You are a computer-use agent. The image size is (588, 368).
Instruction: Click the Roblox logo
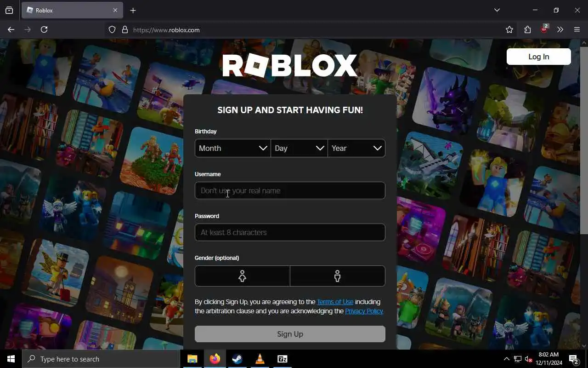pyautogui.click(x=290, y=65)
